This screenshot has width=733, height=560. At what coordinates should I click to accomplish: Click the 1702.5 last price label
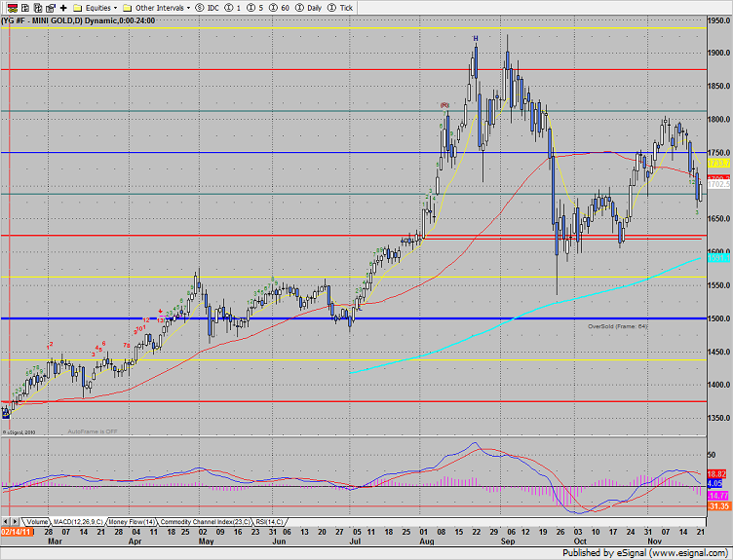tap(718, 184)
